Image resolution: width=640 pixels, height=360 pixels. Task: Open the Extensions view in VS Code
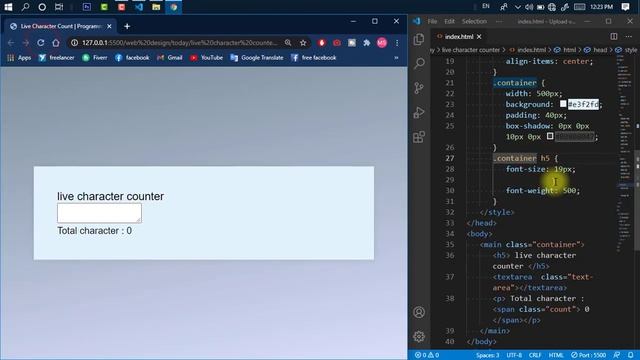419,137
